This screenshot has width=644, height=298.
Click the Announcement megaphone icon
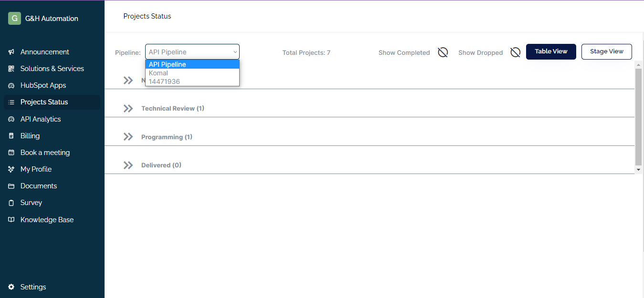pos(11,52)
